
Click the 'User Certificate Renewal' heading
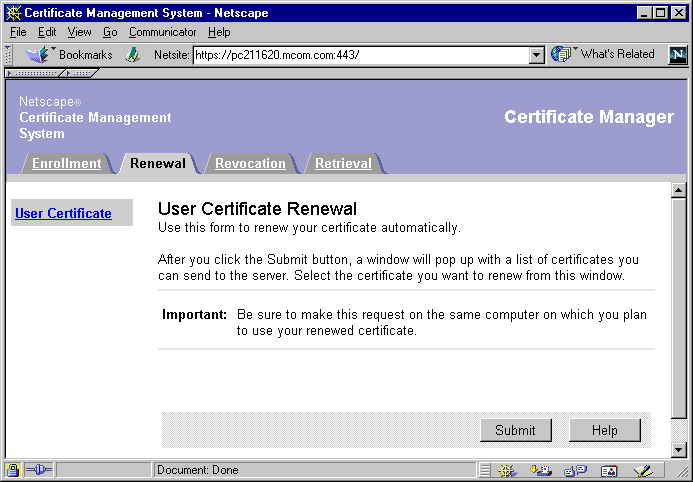257,209
